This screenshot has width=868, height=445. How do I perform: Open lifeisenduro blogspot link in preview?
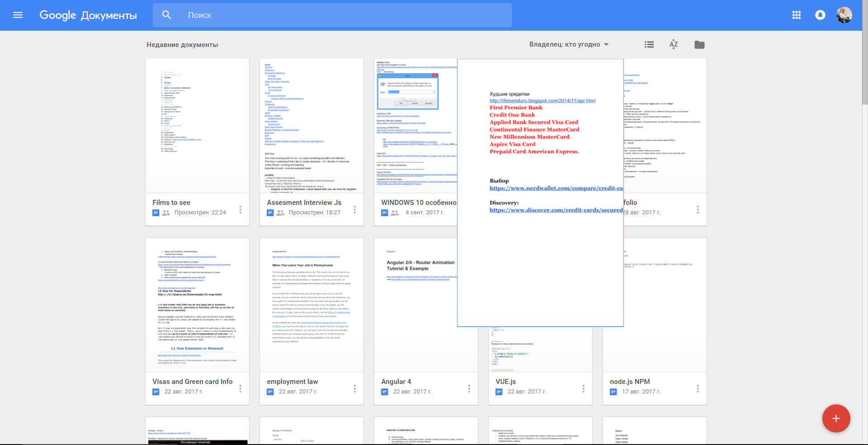(542, 101)
